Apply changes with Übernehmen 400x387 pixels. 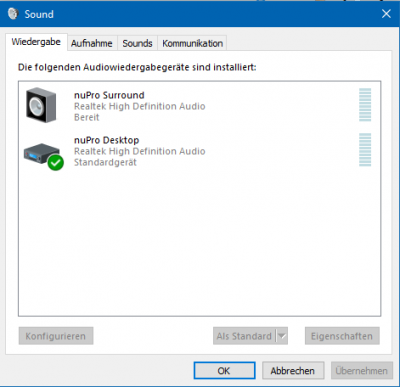coord(362,371)
